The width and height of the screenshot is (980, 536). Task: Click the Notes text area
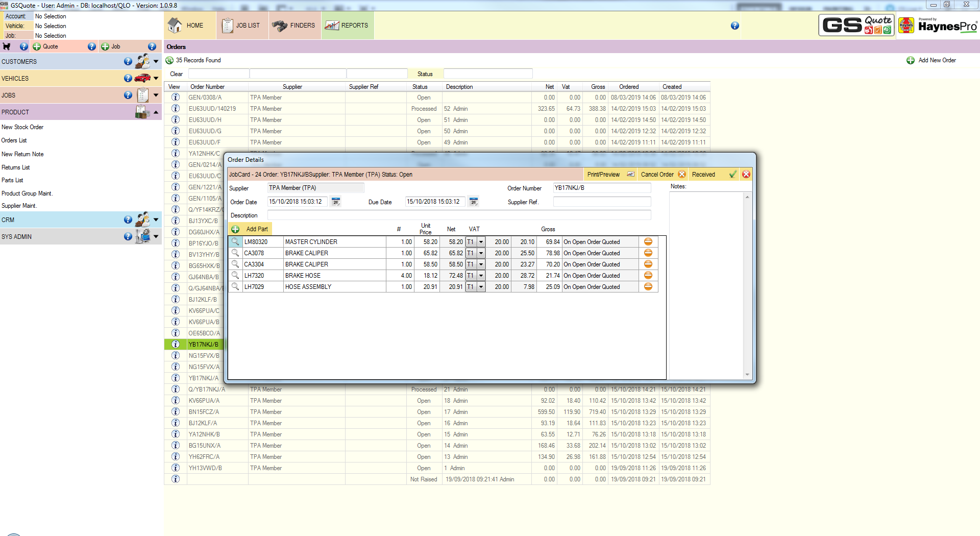click(x=706, y=285)
